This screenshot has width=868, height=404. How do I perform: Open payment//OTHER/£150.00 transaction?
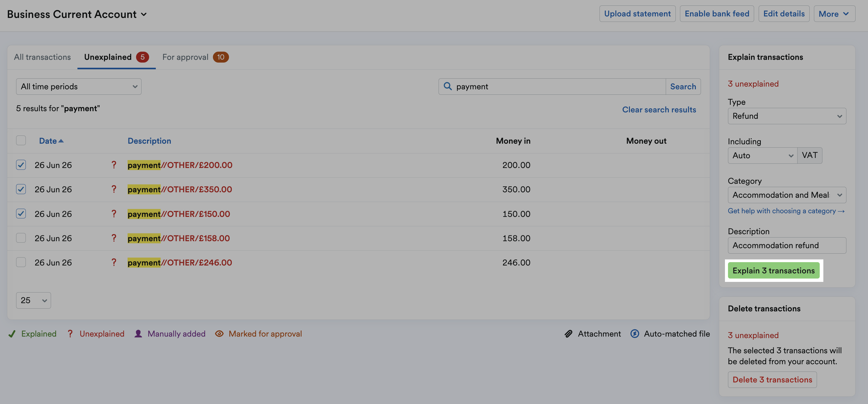[x=179, y=214]
